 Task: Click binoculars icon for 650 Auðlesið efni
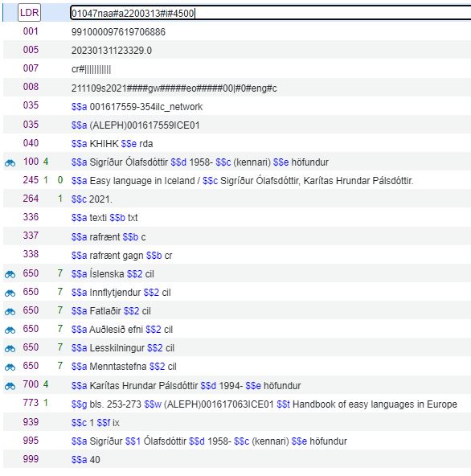(x=10, y=330)
